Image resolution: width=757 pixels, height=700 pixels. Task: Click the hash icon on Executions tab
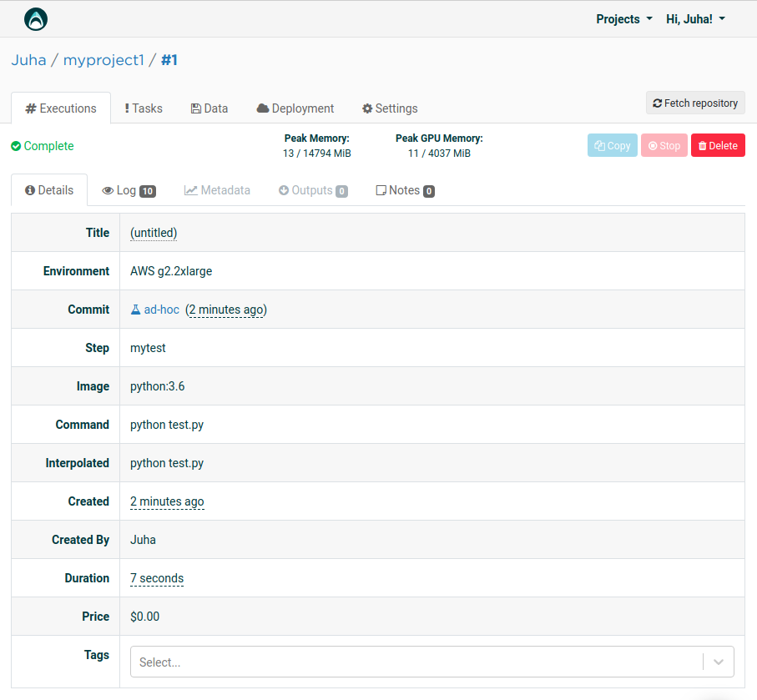coord(31,108)
